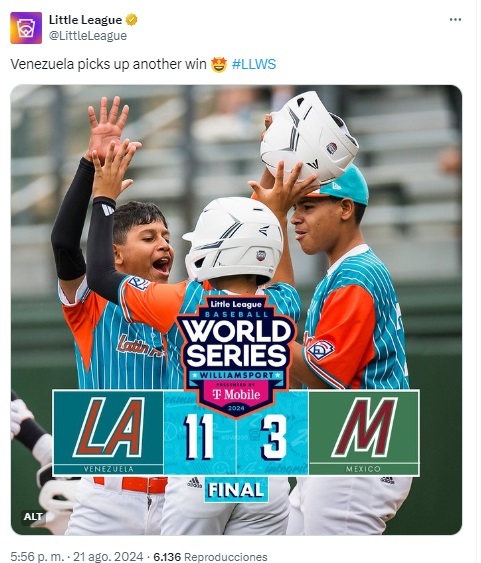Click the FINAL label in the graphic
Image resolution: width=481 pixels, height=563 pixels.
coord(236,490)
